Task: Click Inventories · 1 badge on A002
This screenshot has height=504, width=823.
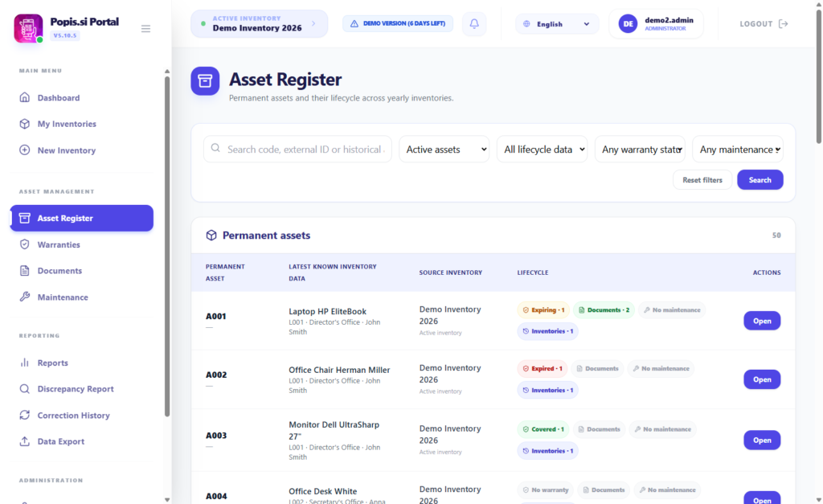Action: pyautogui.click(x=547, y=390)
